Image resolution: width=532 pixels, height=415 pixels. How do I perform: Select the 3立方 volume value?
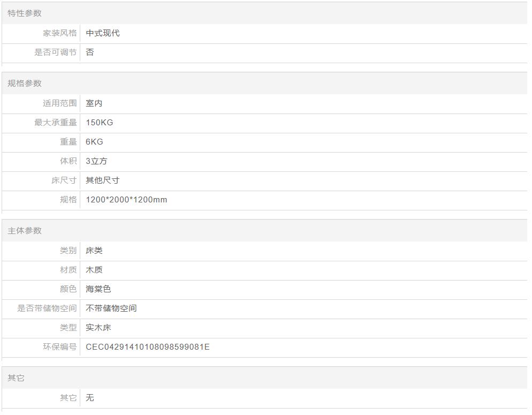(x=96, y=161)
